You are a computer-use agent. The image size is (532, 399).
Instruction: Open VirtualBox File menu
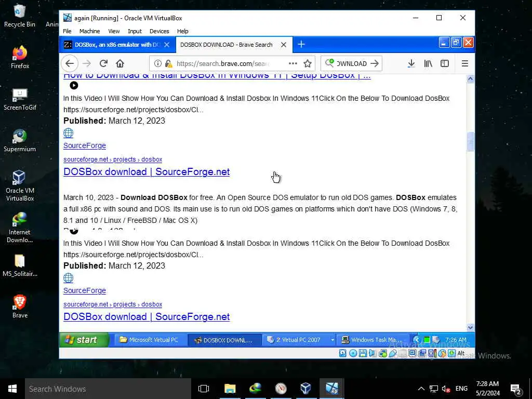coord(67,31)
